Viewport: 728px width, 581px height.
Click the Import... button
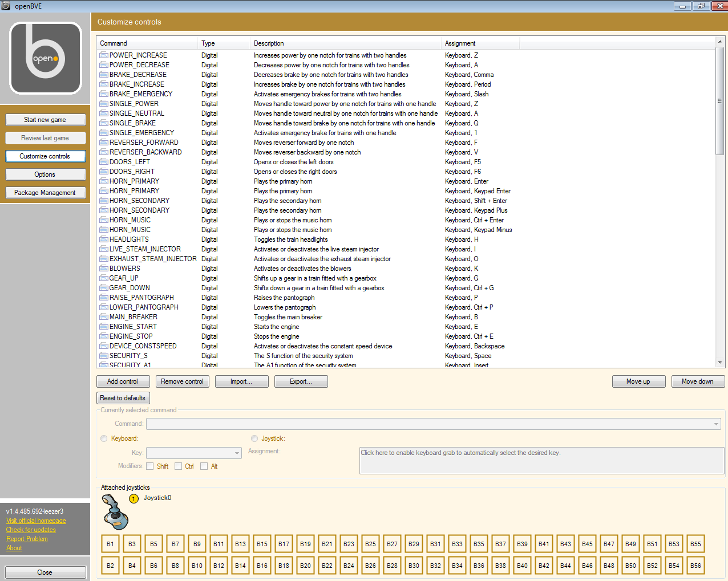(242, 381)
